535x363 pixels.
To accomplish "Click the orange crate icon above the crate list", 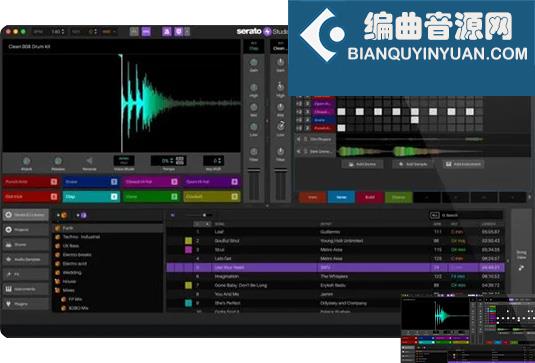I will [x=63, y=215].
